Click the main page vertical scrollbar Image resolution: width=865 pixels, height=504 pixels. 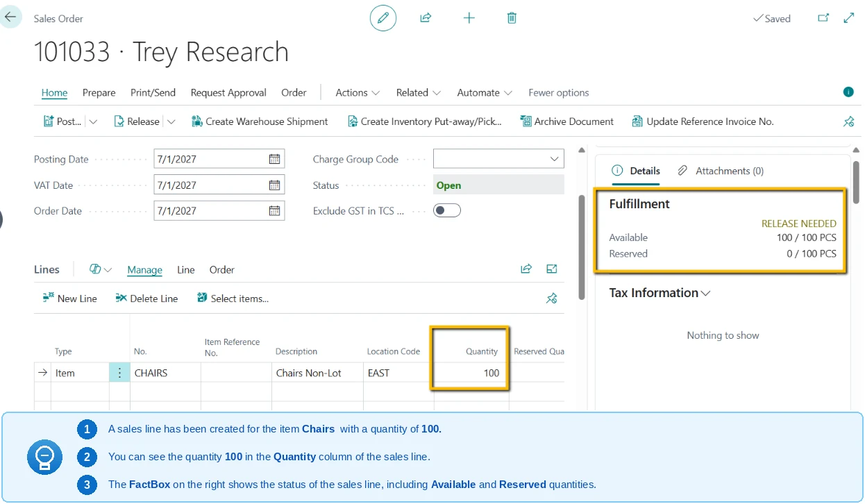582,246
